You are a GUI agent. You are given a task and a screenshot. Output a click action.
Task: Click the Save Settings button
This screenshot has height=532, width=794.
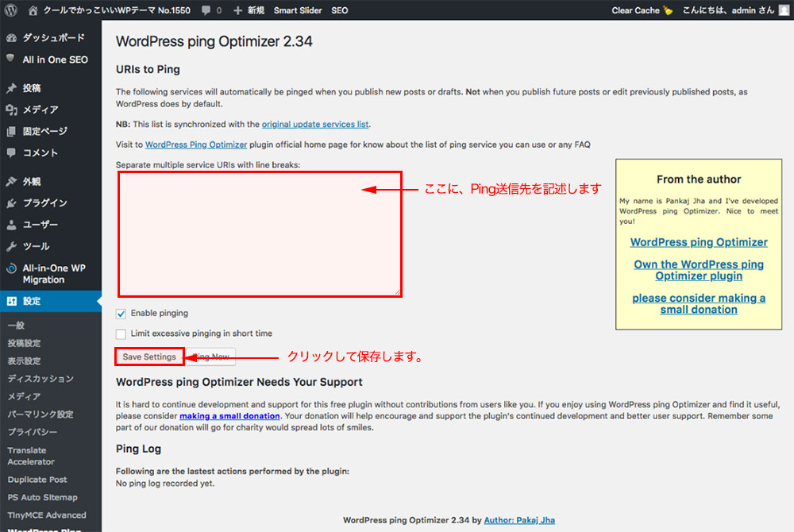[x=149, y=357]
